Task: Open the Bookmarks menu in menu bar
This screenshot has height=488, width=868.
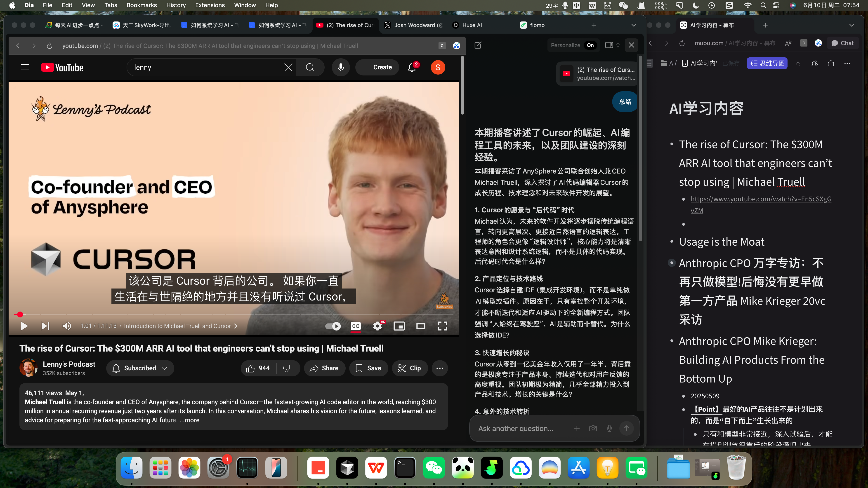Action: click(142, 5)
